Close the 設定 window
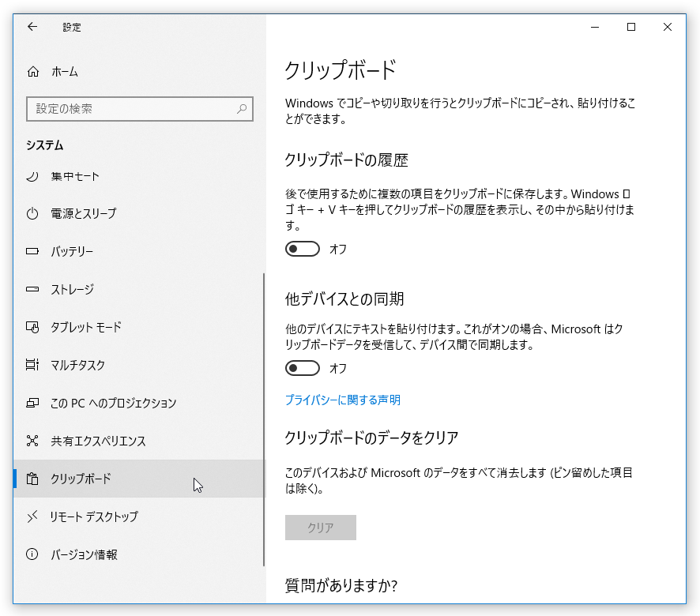 668,27
